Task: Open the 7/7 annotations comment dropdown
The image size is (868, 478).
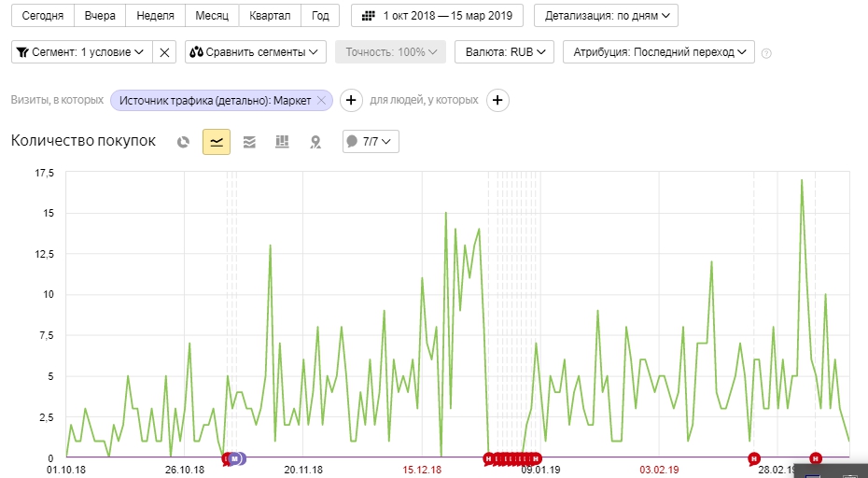Action: coord(371,142)
